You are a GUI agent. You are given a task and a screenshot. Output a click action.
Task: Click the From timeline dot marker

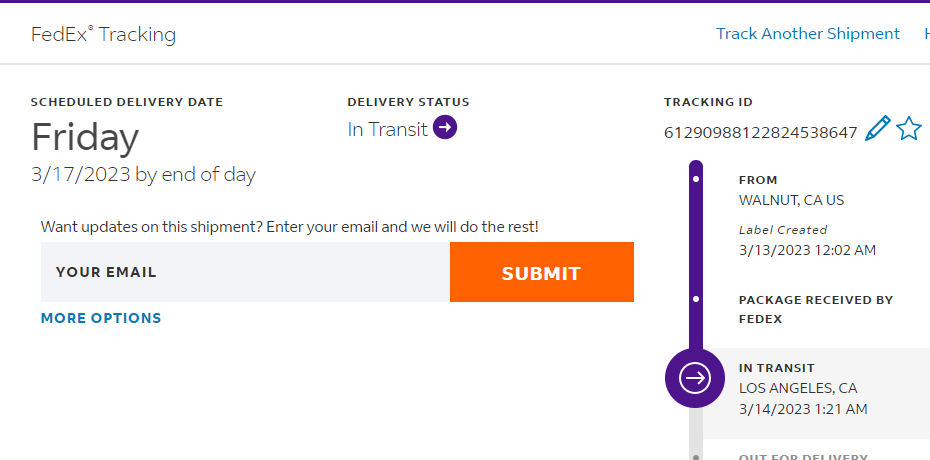point(696,179)
